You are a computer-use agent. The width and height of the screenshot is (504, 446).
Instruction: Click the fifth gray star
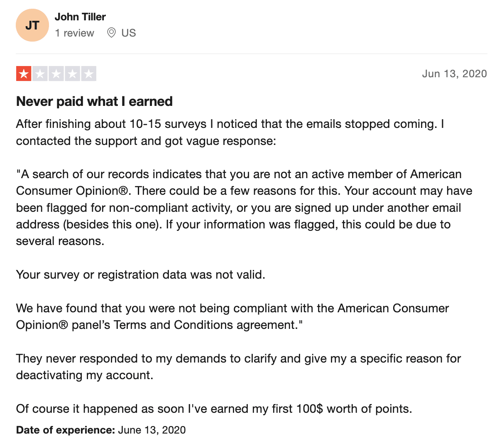point(88,74)
